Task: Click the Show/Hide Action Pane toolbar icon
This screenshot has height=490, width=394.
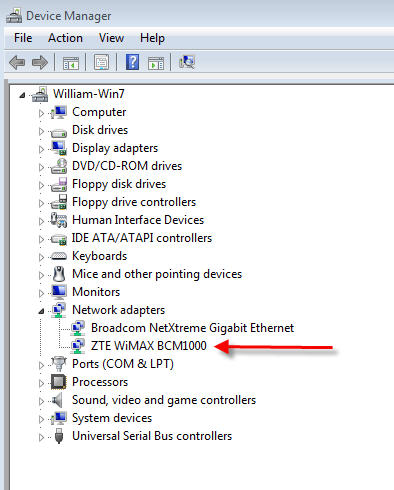Action: [156, 63]
